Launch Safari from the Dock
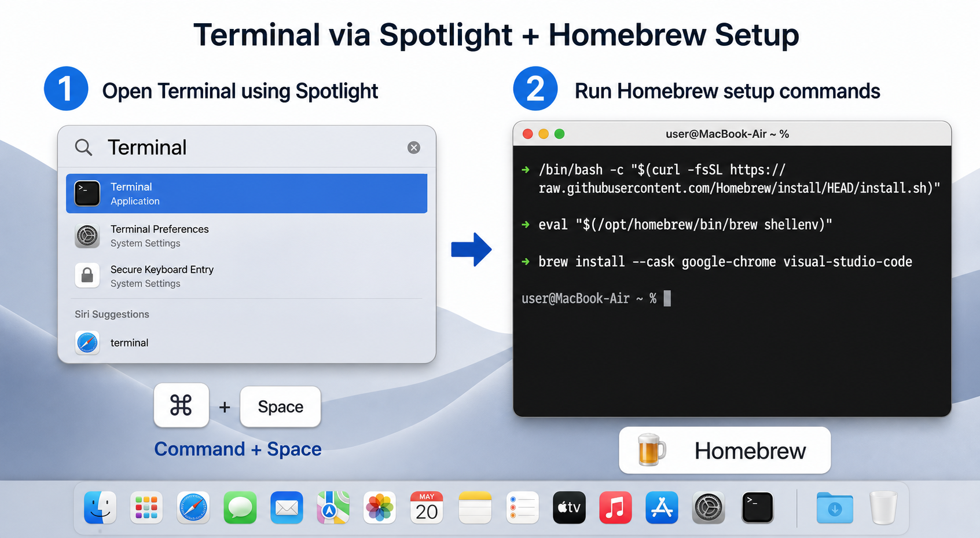Image resolution: width=980 pixels, height=538 pixels. pyautogui.click(x=193, y=508)
